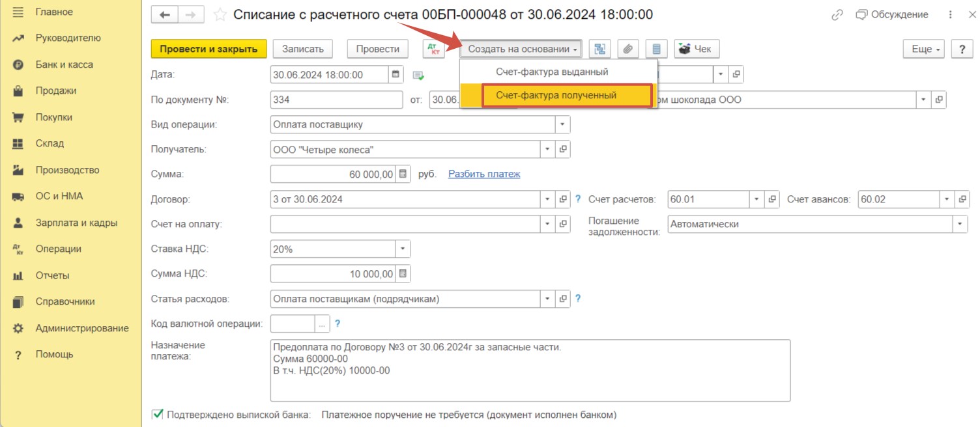This screenshot has width=980, height=427.
Task: Open help tooltip next to Статья расходов
Action: tap(577, 299)
